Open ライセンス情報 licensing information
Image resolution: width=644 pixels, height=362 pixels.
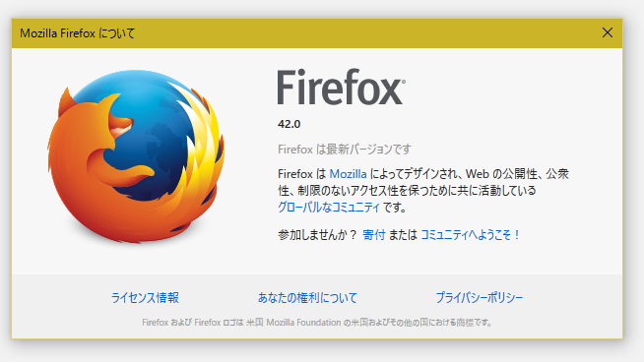pyautogui.click(x=145, y=297)
